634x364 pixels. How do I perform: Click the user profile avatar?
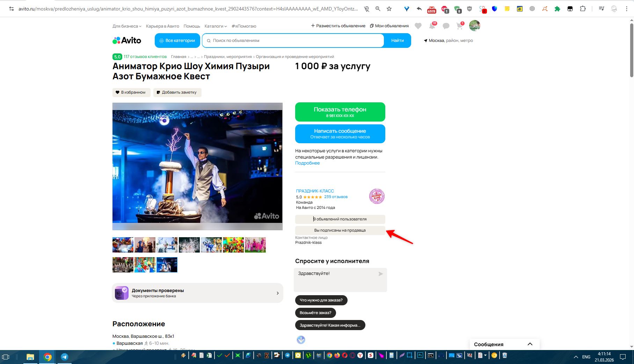tap(474, 26)
